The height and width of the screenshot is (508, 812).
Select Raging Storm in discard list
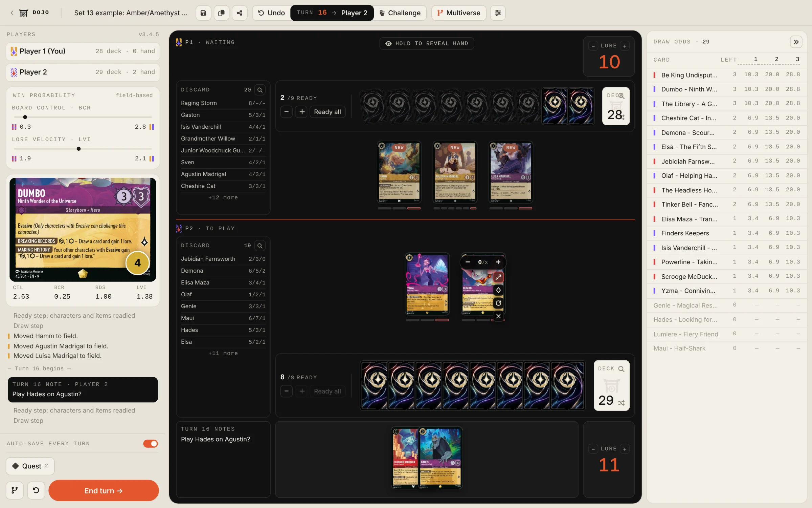[223, 103]
